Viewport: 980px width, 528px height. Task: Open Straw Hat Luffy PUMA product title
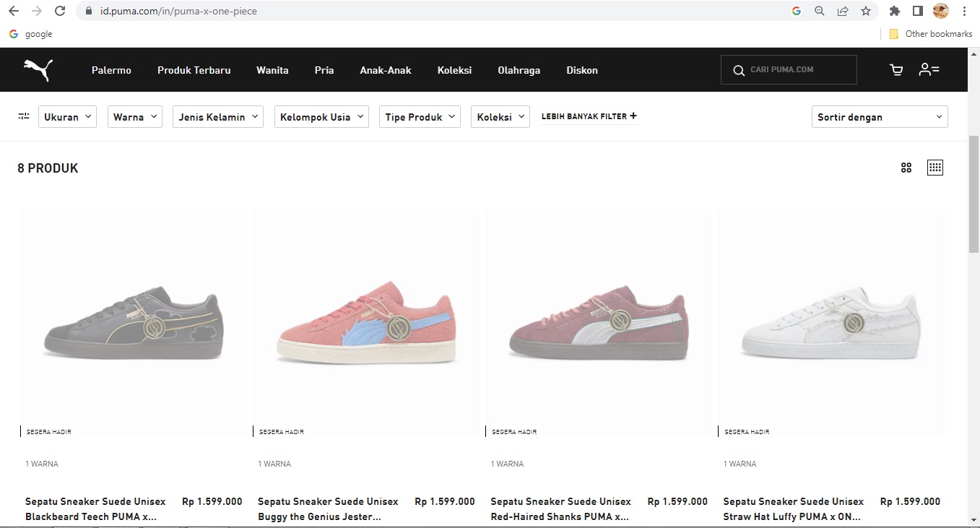(793, 509)
